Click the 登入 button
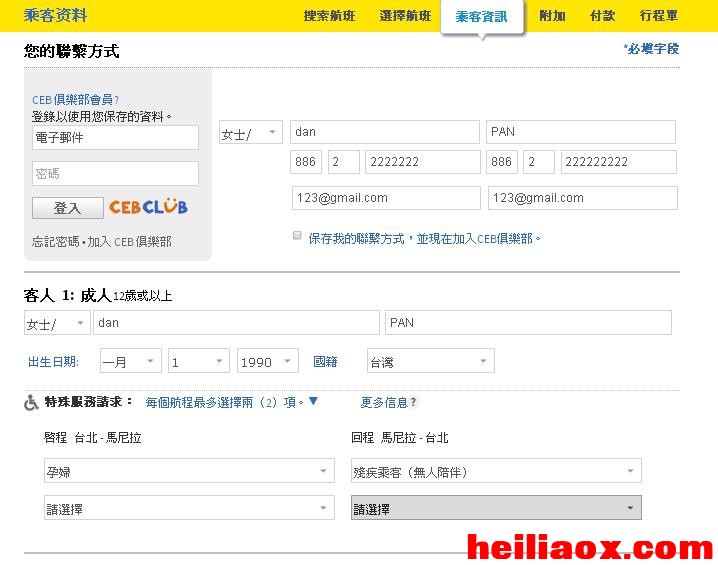This screenshot has height=565, width=718. (68, 208)
